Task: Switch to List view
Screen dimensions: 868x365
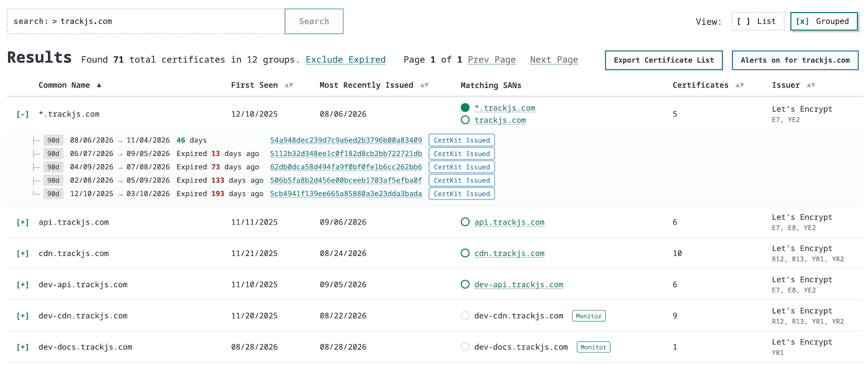Action: coord(758,21)
